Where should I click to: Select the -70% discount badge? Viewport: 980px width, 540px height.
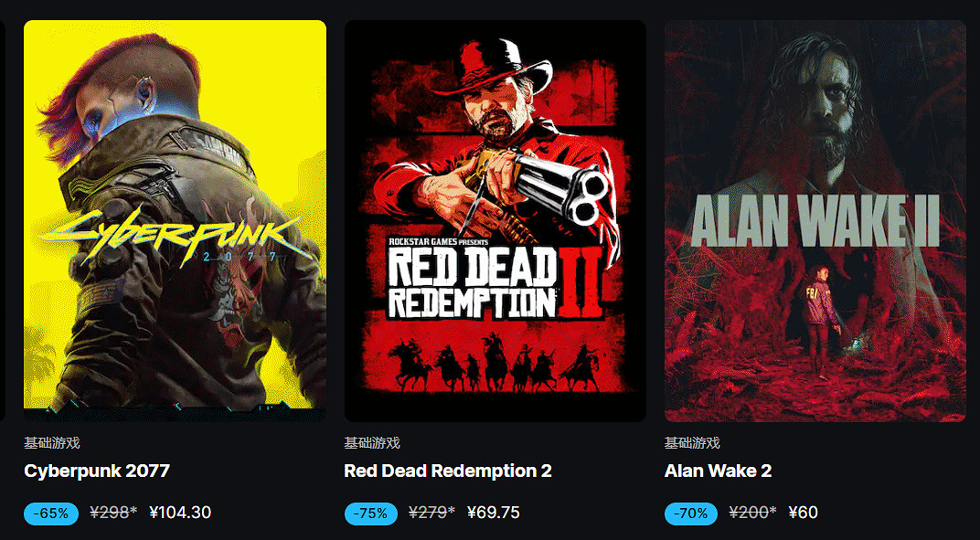point(691,514)
